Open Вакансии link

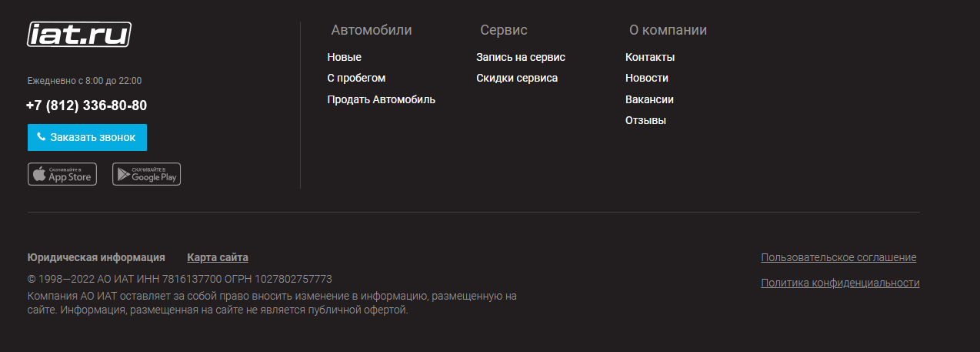coord(649,99)
